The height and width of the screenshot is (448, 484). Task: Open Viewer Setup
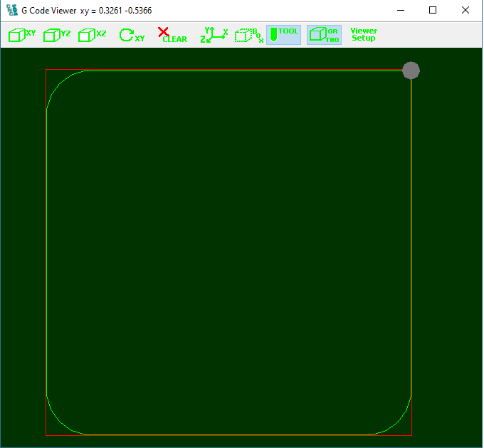point(364,35)
